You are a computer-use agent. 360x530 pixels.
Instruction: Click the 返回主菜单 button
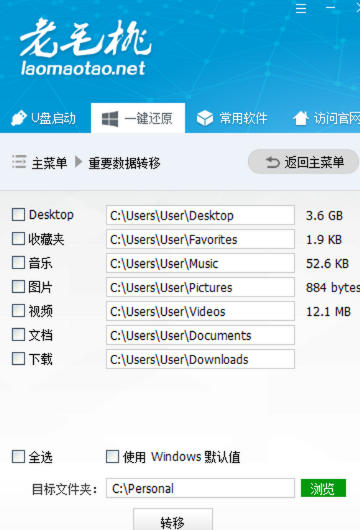(303, 162)
